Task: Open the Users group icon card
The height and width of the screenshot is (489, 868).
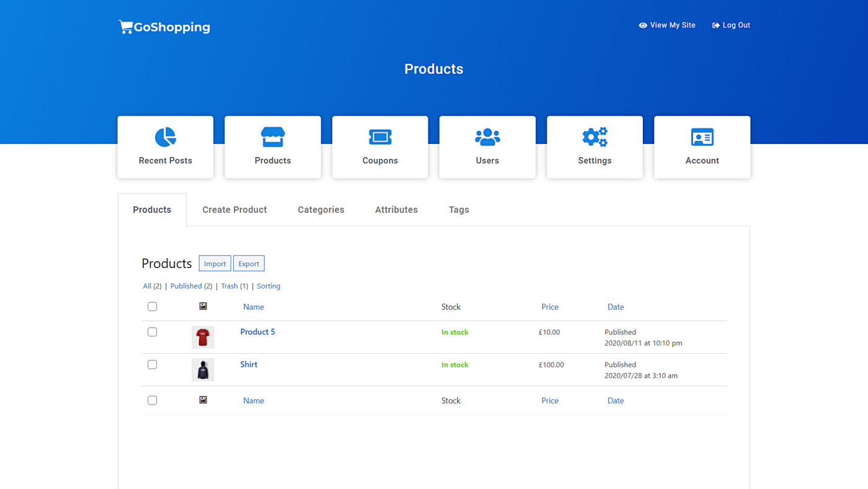Action: coord(487,147)
